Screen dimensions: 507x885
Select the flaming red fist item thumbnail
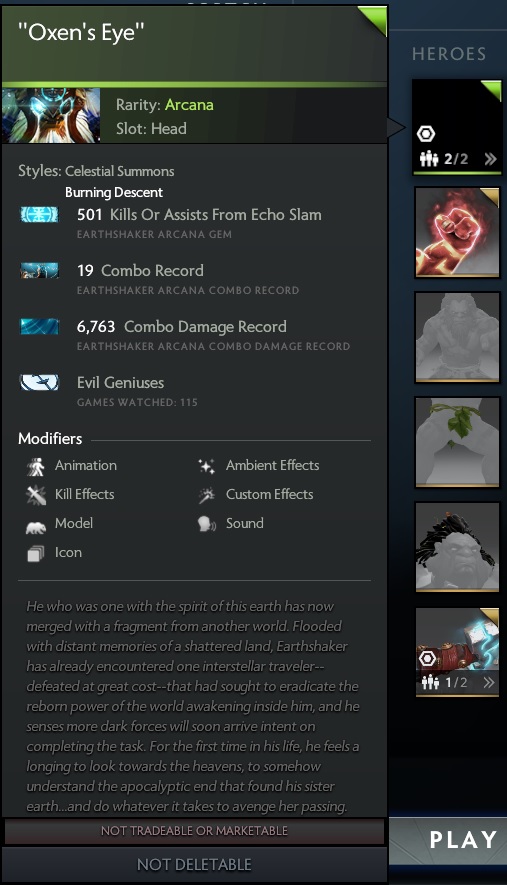click(457, 232)
